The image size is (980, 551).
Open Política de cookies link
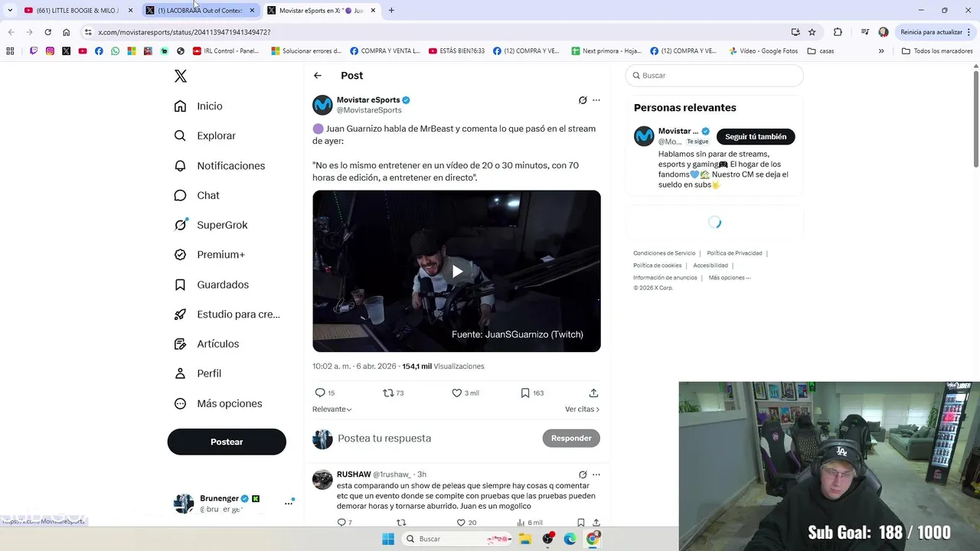tap(657, 266)
